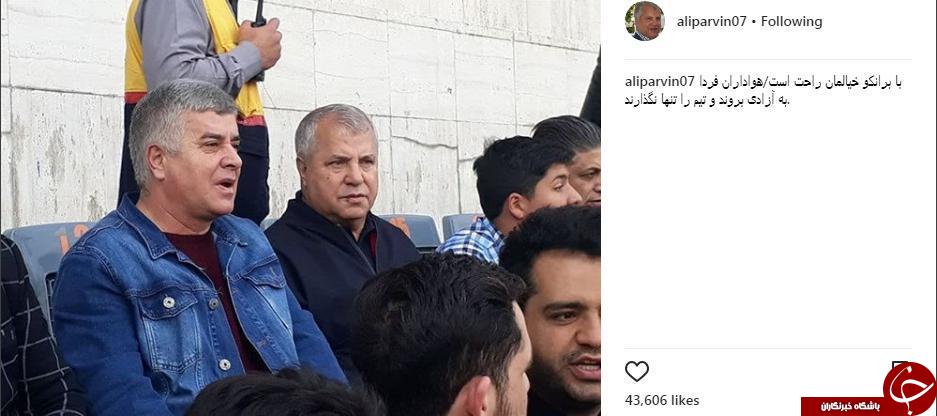Save the post with the bookmark icon
Viewport: 937px width, 416px height.
[899, 366]
